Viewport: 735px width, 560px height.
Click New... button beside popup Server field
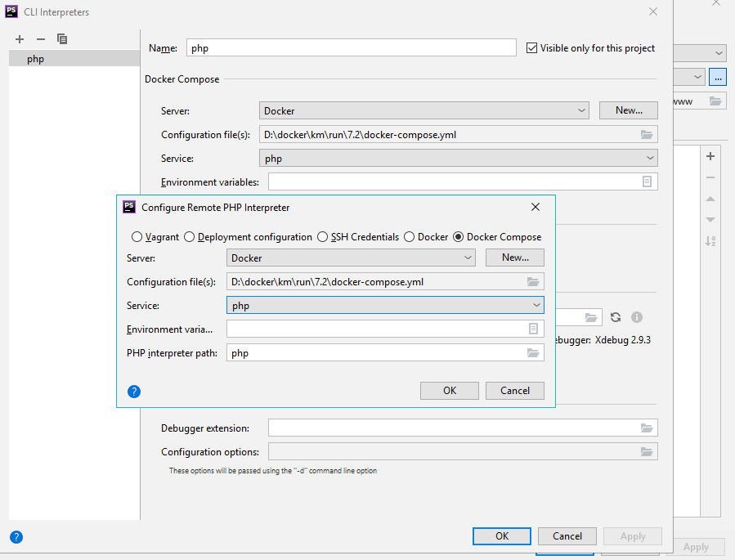point(514,258)
